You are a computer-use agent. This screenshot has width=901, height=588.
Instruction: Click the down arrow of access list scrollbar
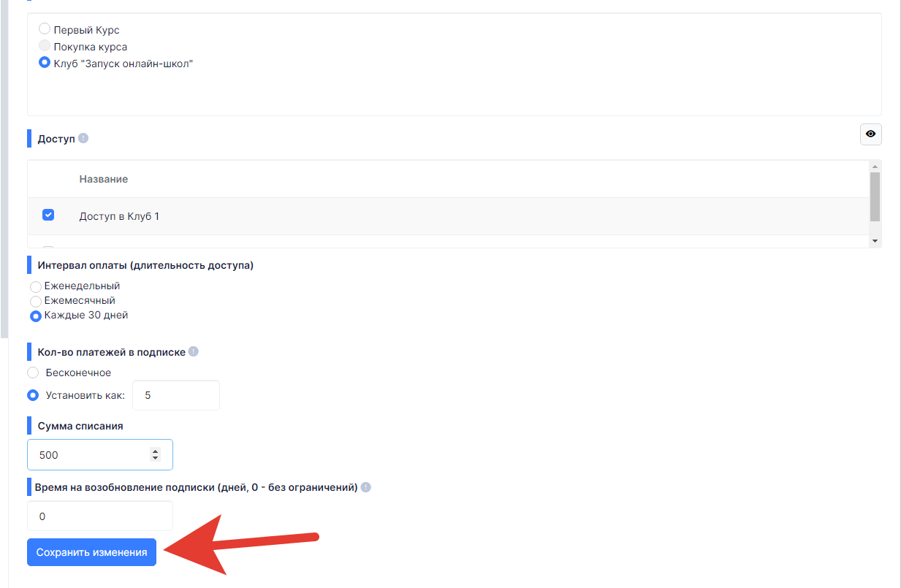(x=875, y=241)
